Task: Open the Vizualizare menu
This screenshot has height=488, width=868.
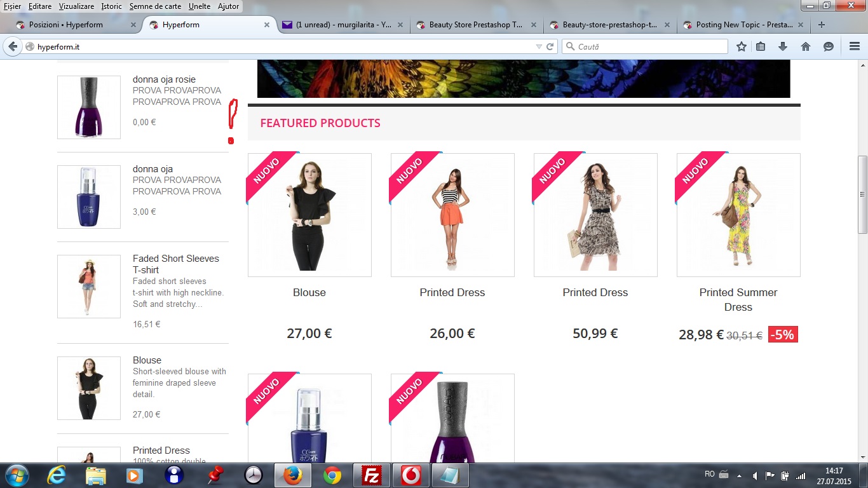Action: tap(76, 6)
